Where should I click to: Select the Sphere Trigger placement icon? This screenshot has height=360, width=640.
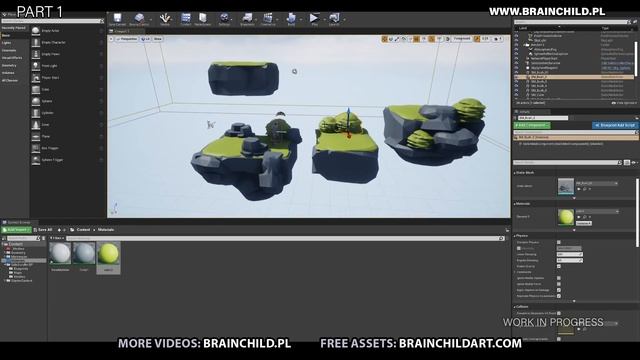click(x=36, y=160)
